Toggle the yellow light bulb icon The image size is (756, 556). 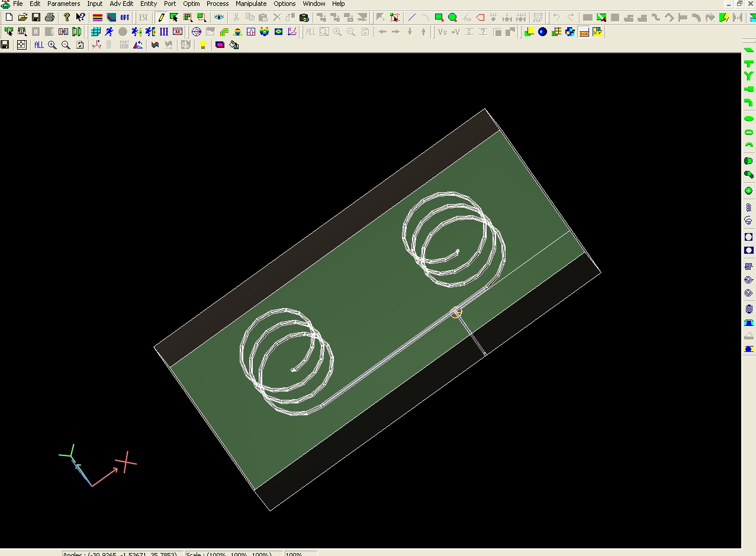(x=203, y=45)
